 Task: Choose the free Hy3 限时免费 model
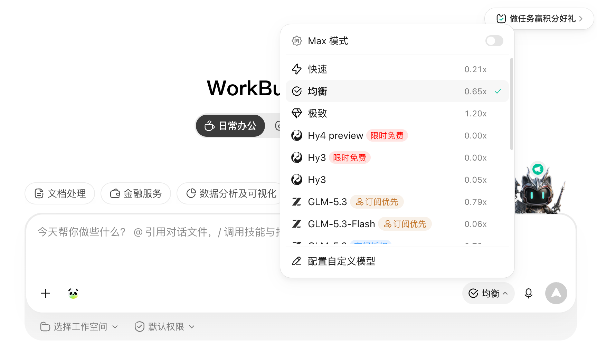397,157
